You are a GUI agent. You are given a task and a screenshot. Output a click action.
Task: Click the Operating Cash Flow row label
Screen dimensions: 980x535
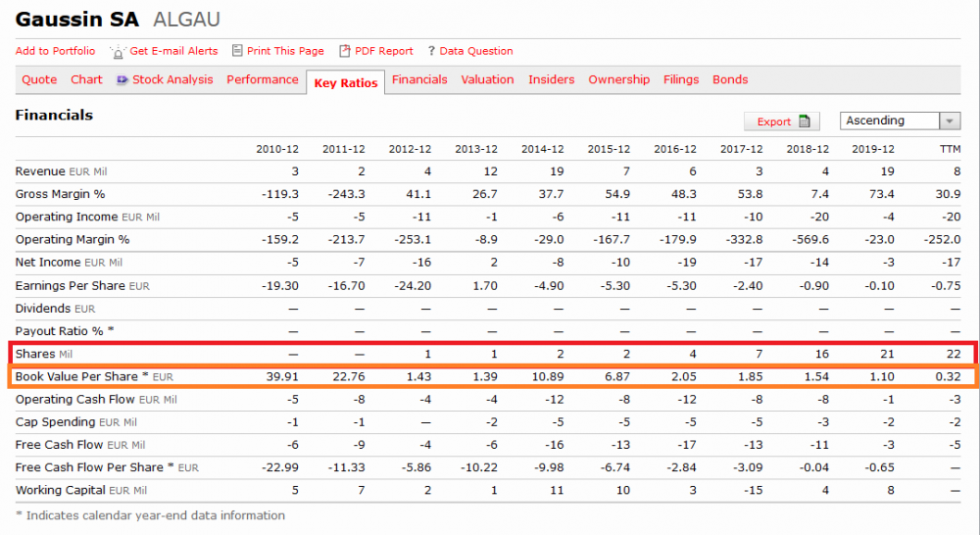coord(96,400)
